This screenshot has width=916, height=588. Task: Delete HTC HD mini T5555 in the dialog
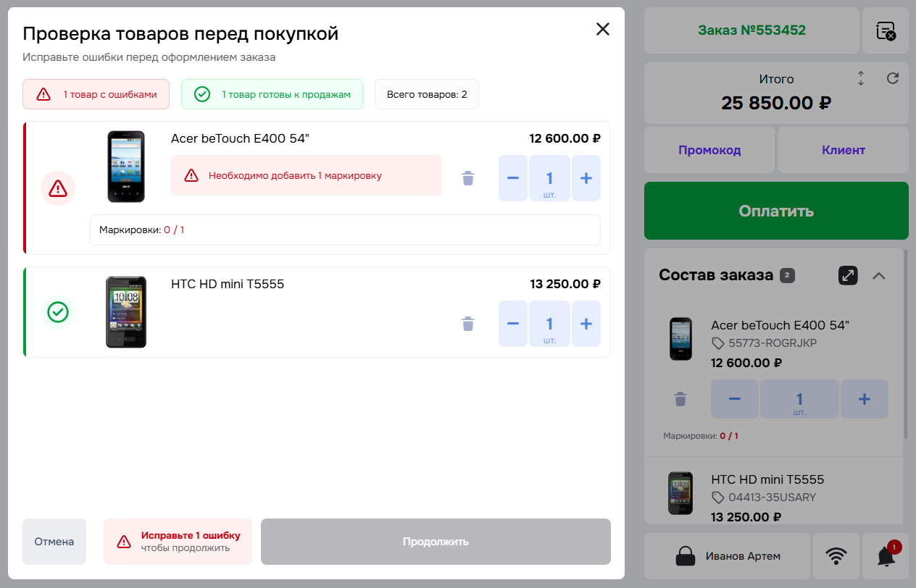(x=468, y=324)
